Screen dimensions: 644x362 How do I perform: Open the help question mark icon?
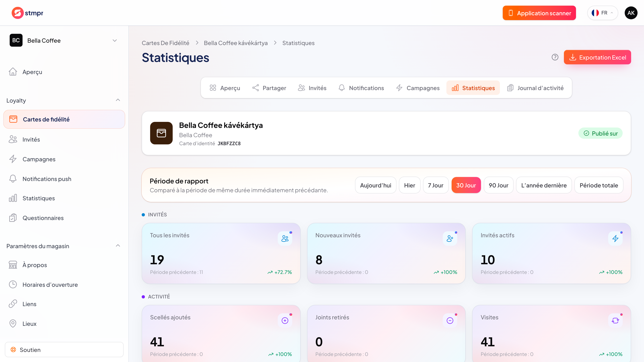555,57
